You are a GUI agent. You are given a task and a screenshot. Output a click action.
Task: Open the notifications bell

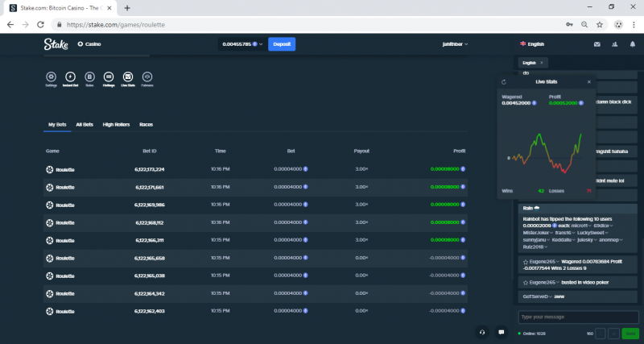pos(633,44)
